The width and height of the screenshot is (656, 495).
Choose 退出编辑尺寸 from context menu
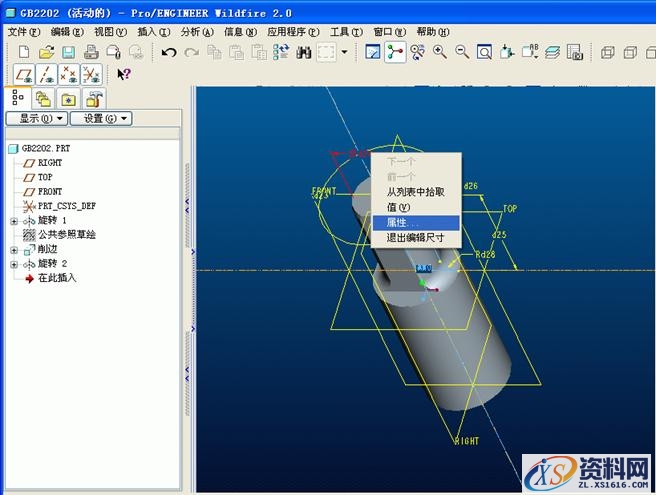point(415,237)
